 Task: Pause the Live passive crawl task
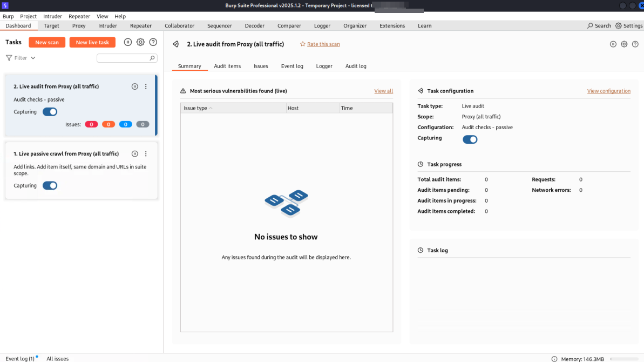135,153
